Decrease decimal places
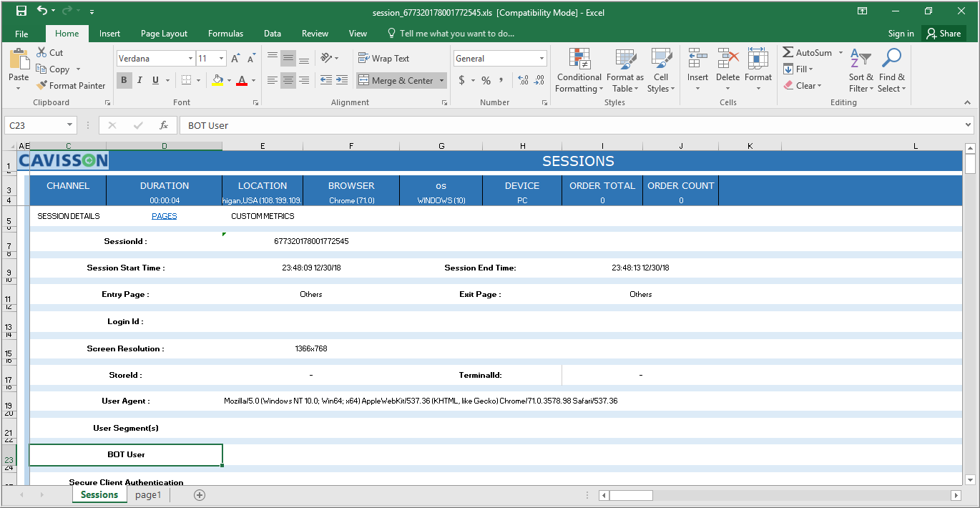The image size is (980, 508). click(x=539, y=81)
